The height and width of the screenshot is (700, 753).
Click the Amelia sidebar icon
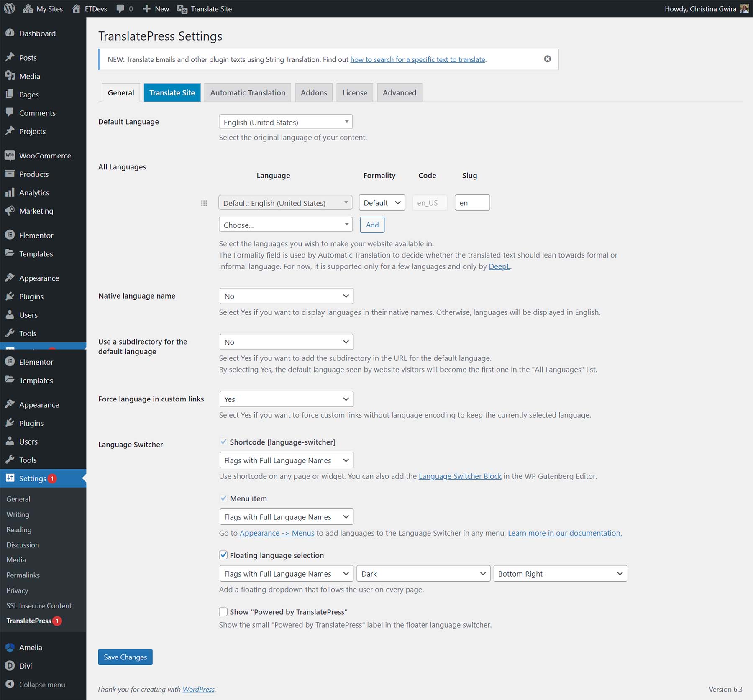[30, 647]
